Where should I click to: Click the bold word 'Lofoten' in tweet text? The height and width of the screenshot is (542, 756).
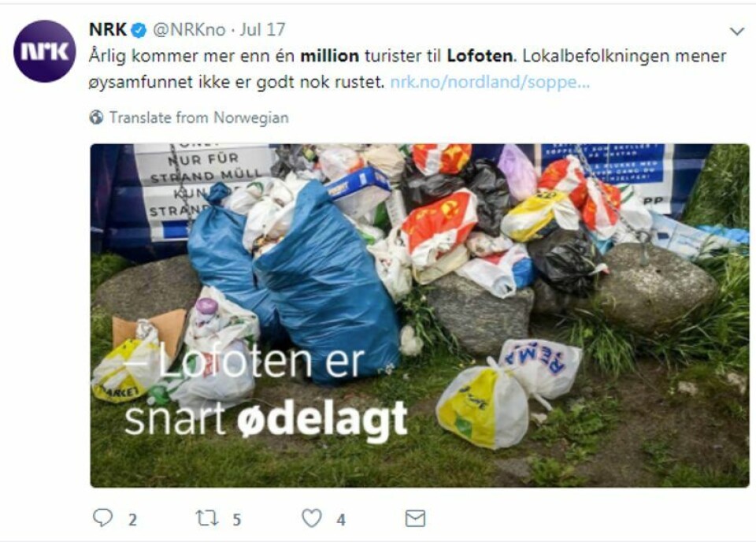480,56
